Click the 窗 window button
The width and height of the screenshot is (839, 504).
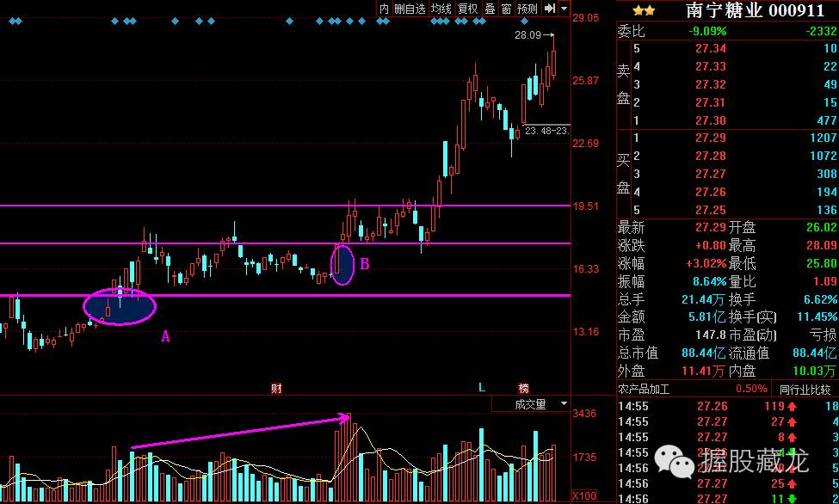(x=506, y=9)
